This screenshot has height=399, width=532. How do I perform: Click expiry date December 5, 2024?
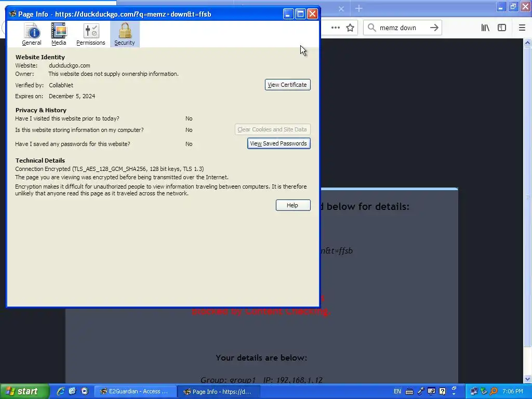coord(72,96)
